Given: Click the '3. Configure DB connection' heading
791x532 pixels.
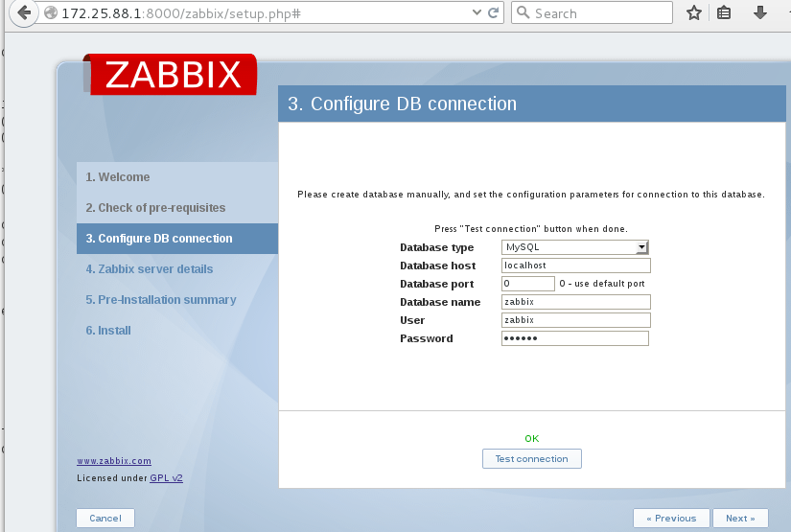Looking at the screenshot, I should point(402,104).
